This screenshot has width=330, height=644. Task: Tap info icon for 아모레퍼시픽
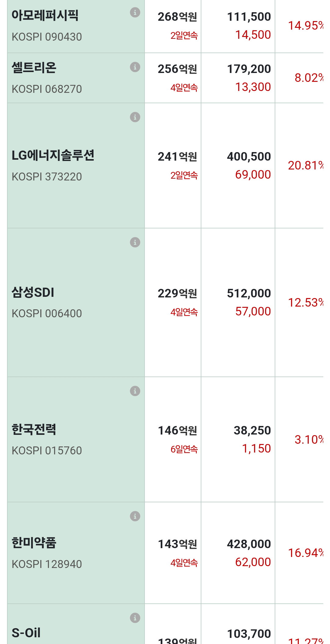click(x=135, y=13)
